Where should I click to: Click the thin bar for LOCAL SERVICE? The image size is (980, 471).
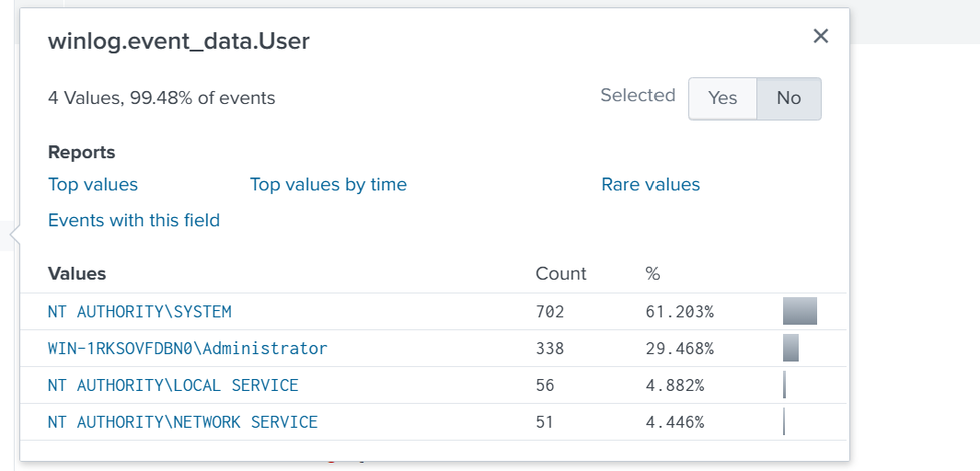coord(785,385)
